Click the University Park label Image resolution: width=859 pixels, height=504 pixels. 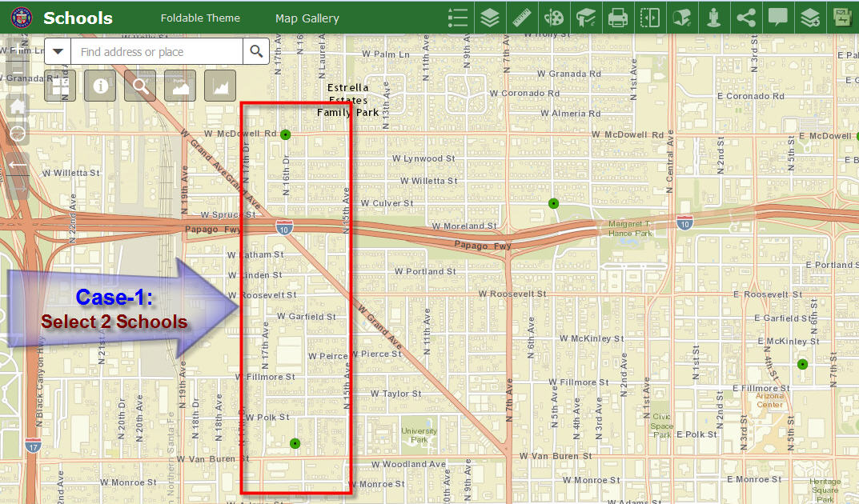point(419,435)
